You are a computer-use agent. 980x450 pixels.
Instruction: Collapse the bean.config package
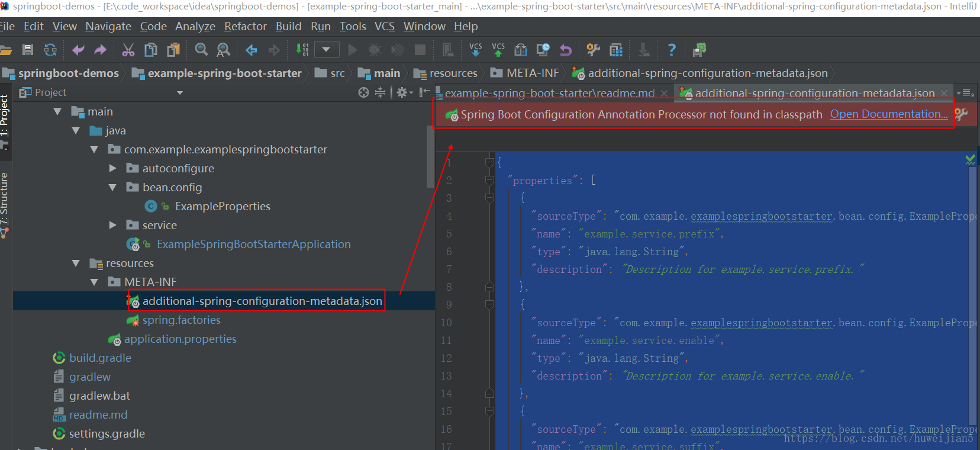pyautogui.click(x=112, y=188)
